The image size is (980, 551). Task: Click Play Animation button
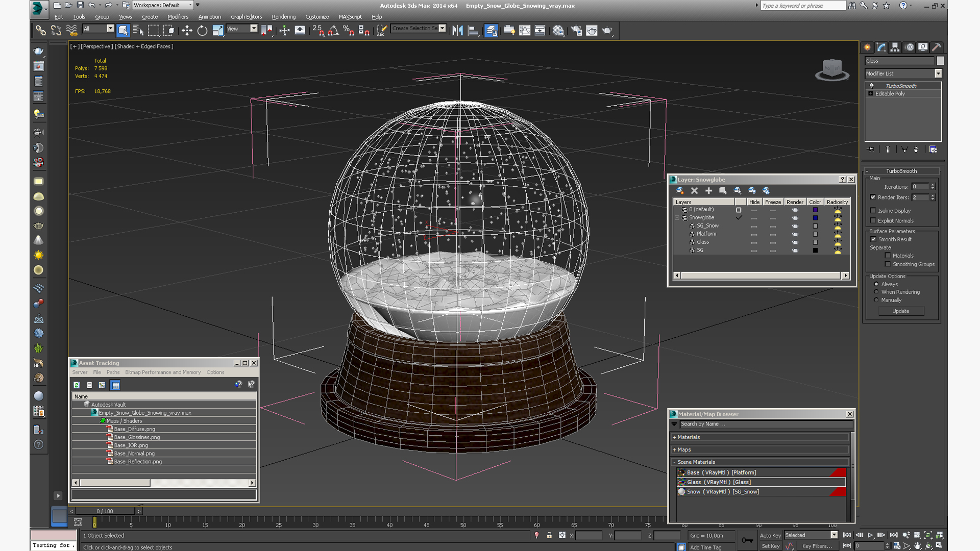[x=870, y=535]
